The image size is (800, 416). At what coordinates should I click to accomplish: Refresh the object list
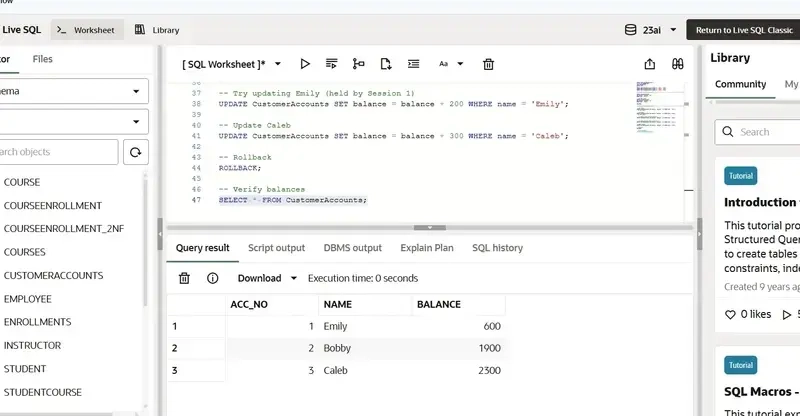tap(135, 152)
